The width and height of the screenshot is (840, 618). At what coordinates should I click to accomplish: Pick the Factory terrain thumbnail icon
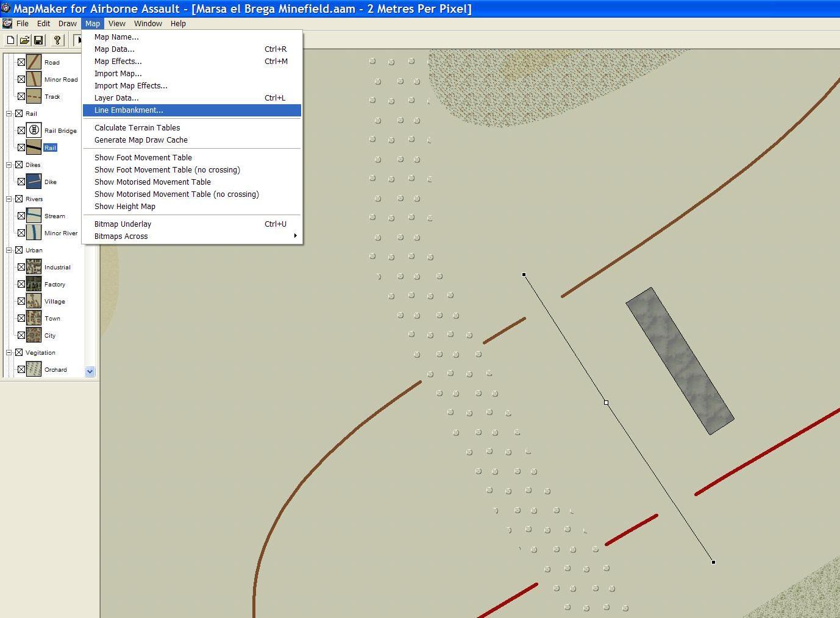pos(34,284)
